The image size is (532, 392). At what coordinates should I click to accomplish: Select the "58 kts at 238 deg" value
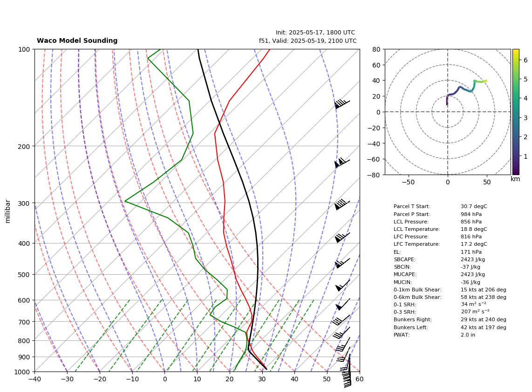[x=484, y=297]
